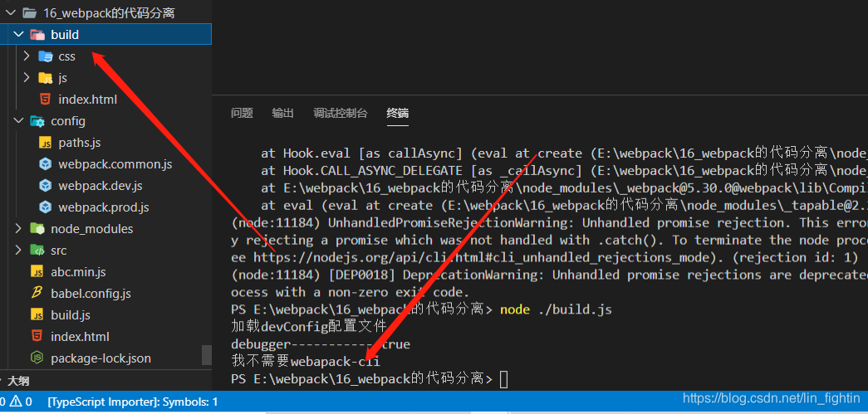Click Babel icon beside babel.config.js
Screen dimensions: 868x414
(x=37, y=294)
